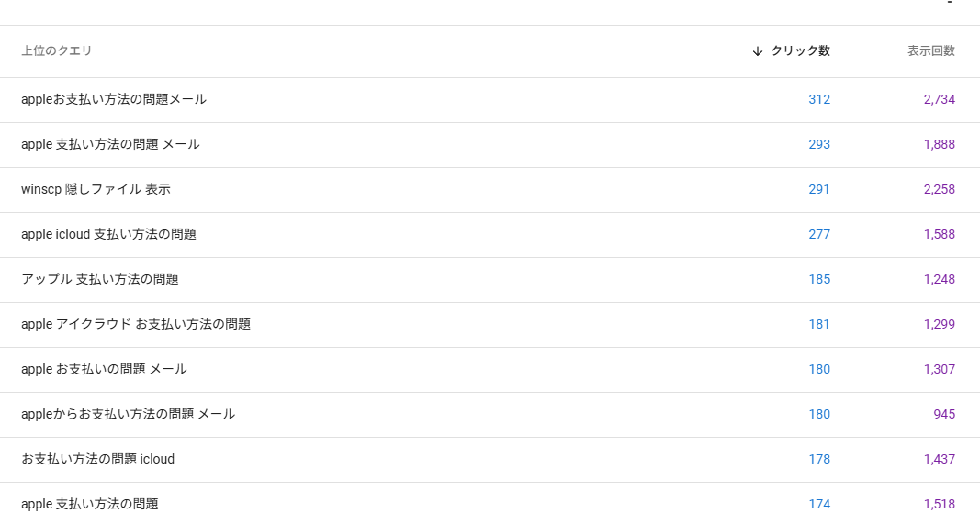
Task: Open the apple お支払いの問題 メール query
Action: coord(104,369)
